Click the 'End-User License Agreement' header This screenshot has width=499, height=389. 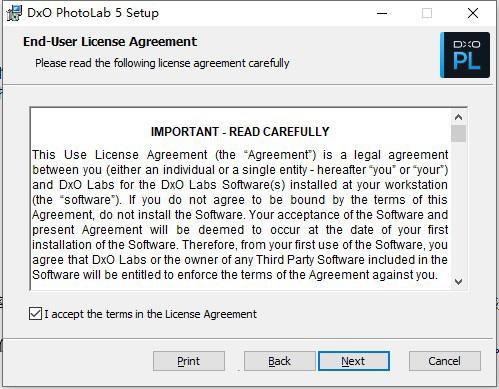[110, 42]
